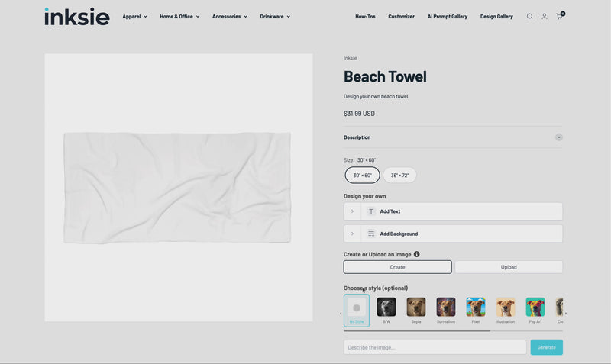Switch to the Upload option
The width and height of the screenshot is (611, 364).
pyautogui.click(x=509, y=267)
